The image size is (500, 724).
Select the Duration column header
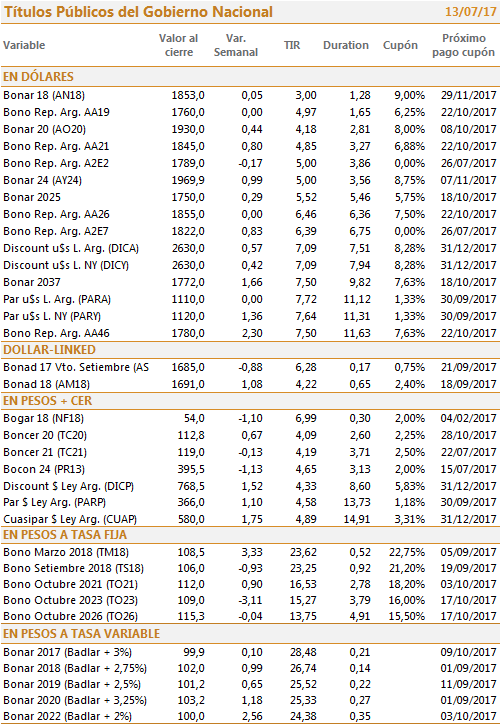coord(346,45)
